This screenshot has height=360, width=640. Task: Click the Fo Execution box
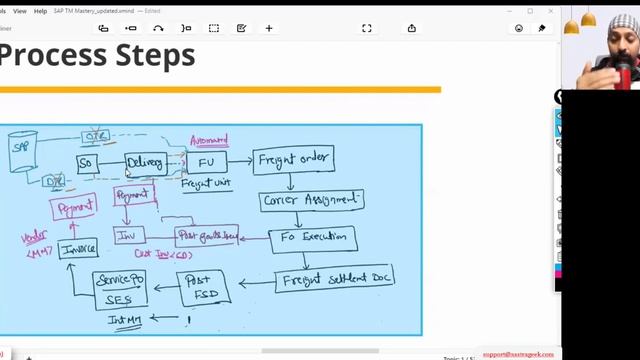313,239
